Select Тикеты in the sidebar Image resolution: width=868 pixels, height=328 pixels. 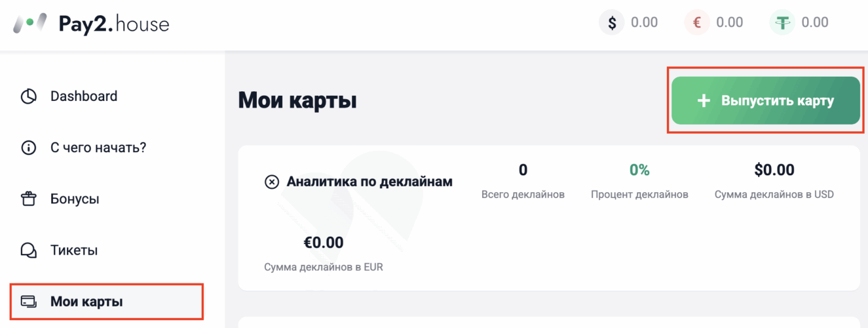(74, 251)
